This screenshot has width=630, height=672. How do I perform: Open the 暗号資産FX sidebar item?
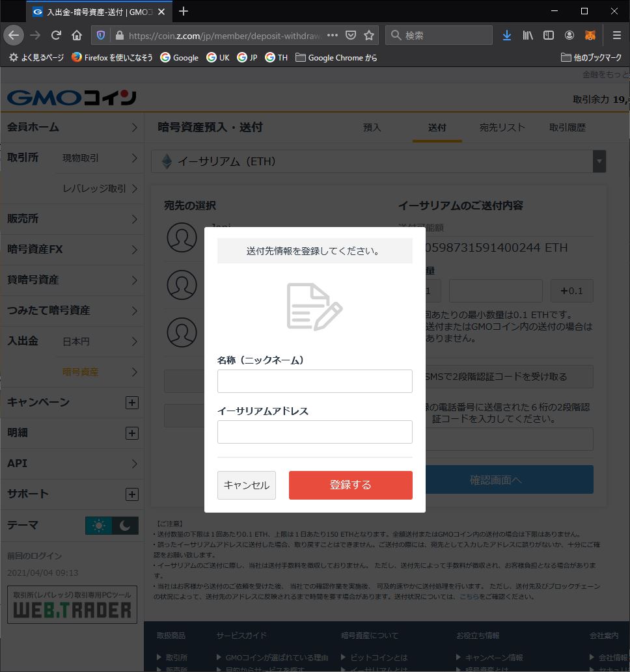click(72, 249)
